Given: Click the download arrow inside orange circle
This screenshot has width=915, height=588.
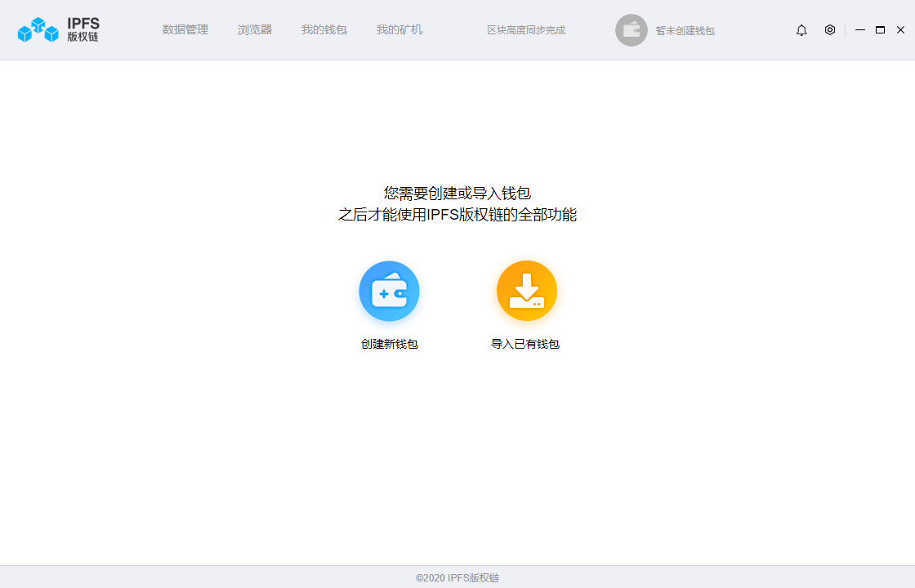Looking at the screenshot, I should (x=527, y=291).
